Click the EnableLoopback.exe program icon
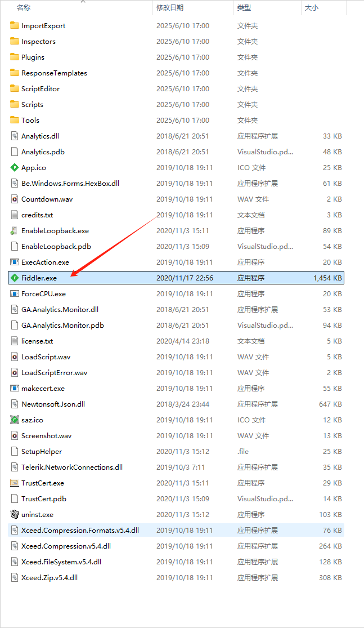Image resolution: width=364 pixels, height=628 pixels. (x=15, y=231)
